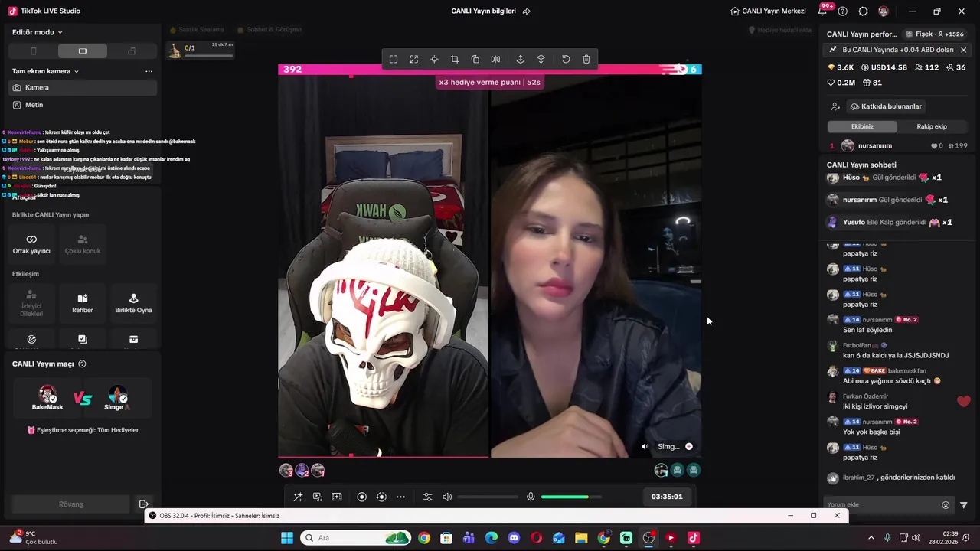Click the fit-to-screen icon in scene toolbar
Screen dimensions: 980x551
coord(394,60)
